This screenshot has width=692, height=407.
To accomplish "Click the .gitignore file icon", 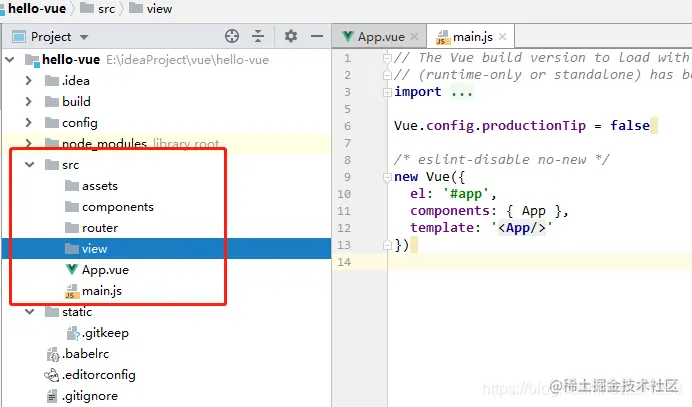I will point(52,396).
